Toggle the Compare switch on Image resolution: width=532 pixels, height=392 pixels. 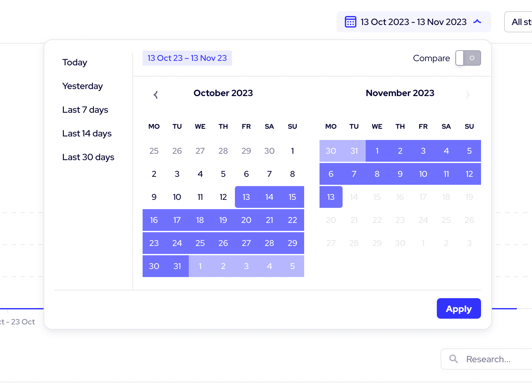tap(468, 58)
